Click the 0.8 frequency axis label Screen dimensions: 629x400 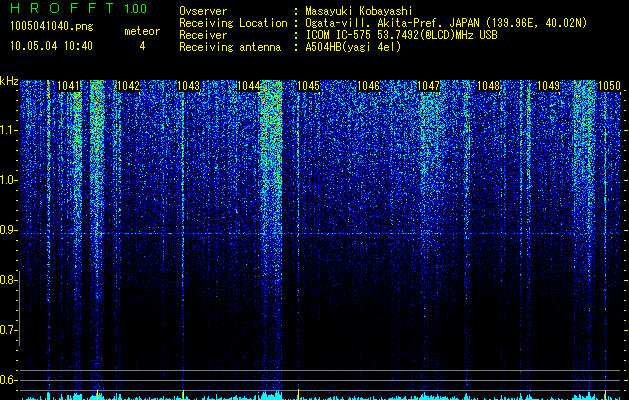tap(8, 280)
